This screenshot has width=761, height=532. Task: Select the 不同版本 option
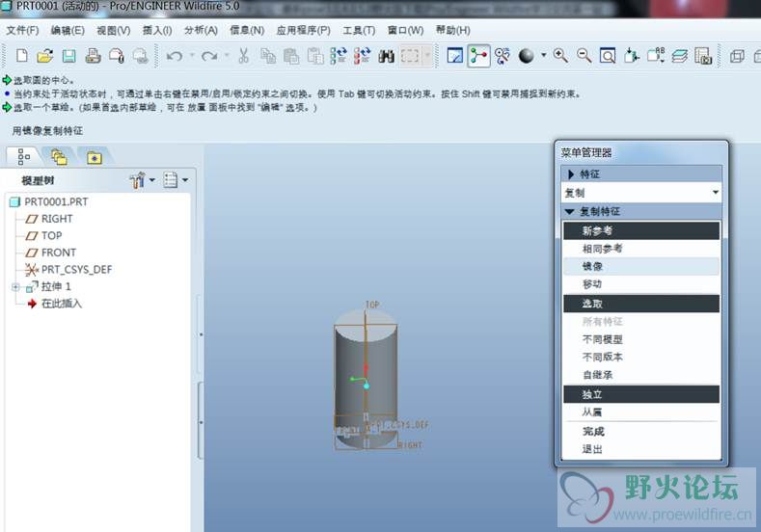[x=641, y=357]
